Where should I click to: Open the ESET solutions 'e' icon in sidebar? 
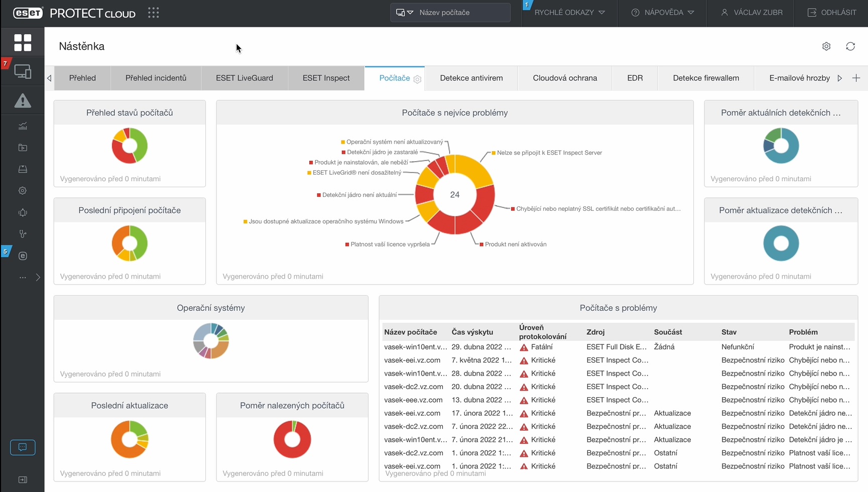click(x=23, y=256)
